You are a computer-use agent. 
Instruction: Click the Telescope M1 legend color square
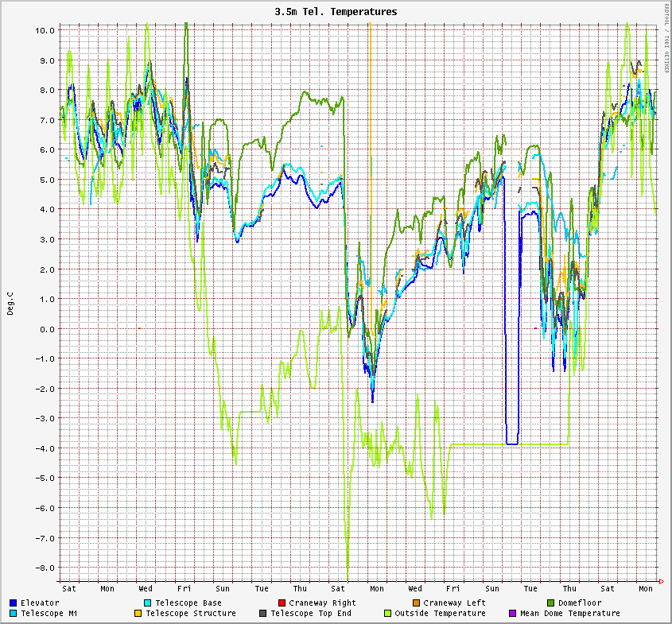click(14, 614)
